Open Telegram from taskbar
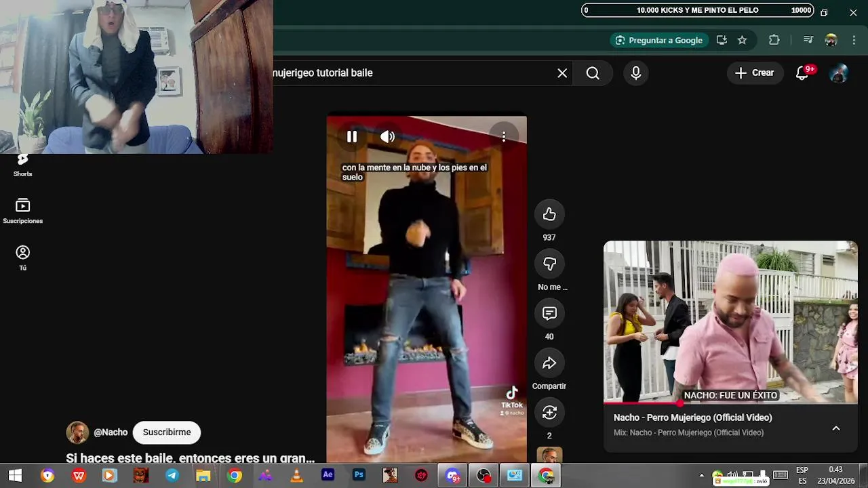868x488 pixels. [x=172, y=476]
